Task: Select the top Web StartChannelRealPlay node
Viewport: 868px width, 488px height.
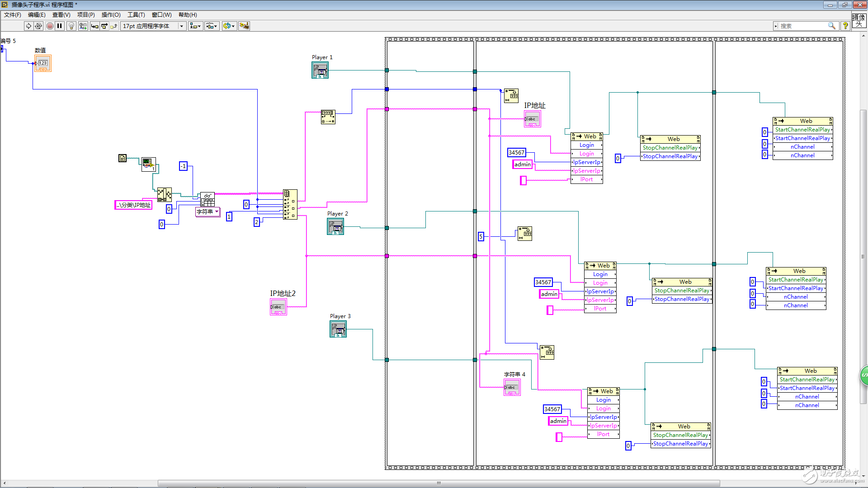Action: 803,138
